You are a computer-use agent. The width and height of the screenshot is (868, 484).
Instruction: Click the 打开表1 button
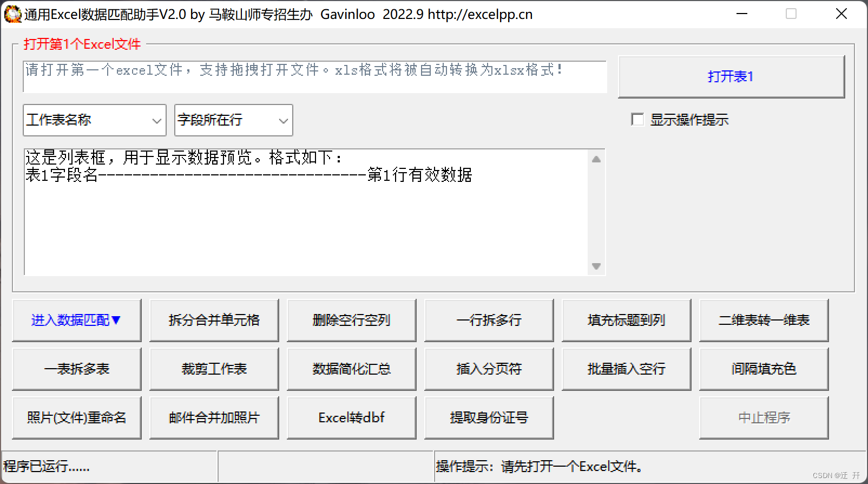coord(731,76)
